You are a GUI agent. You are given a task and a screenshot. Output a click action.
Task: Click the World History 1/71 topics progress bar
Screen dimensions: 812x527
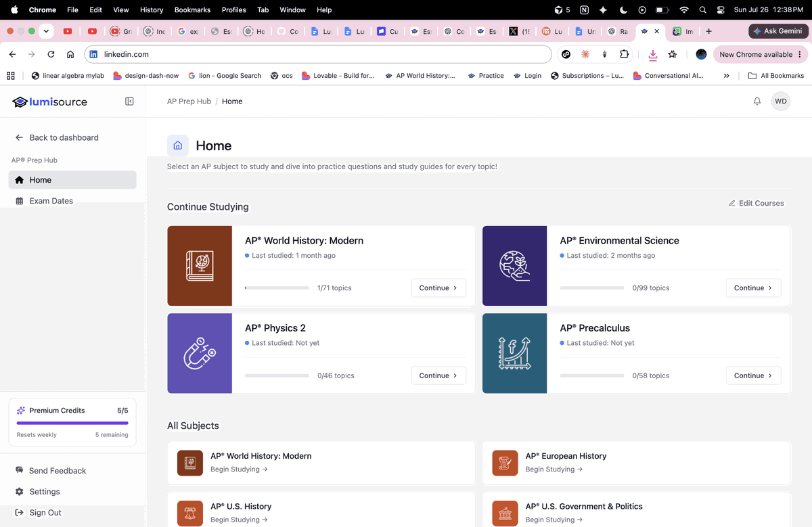(277, 288)
